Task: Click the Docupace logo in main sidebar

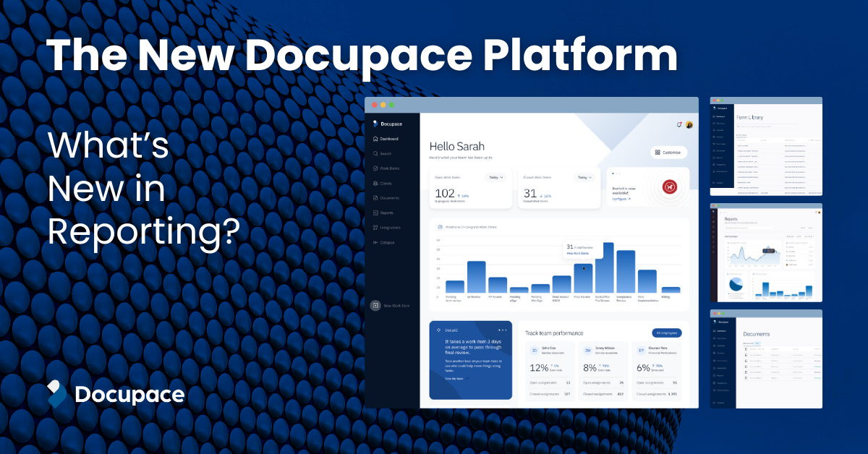Action: tap(386, 124)
